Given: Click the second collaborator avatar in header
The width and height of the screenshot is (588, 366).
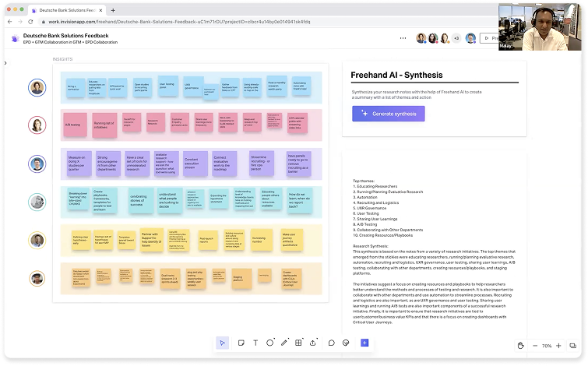Looking at the screenshot, I should [433, 38].
